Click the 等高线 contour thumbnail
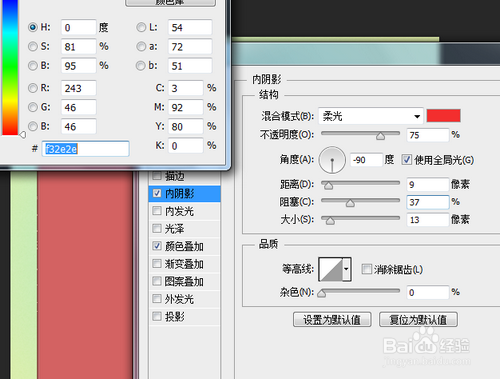 pos(331,269)
